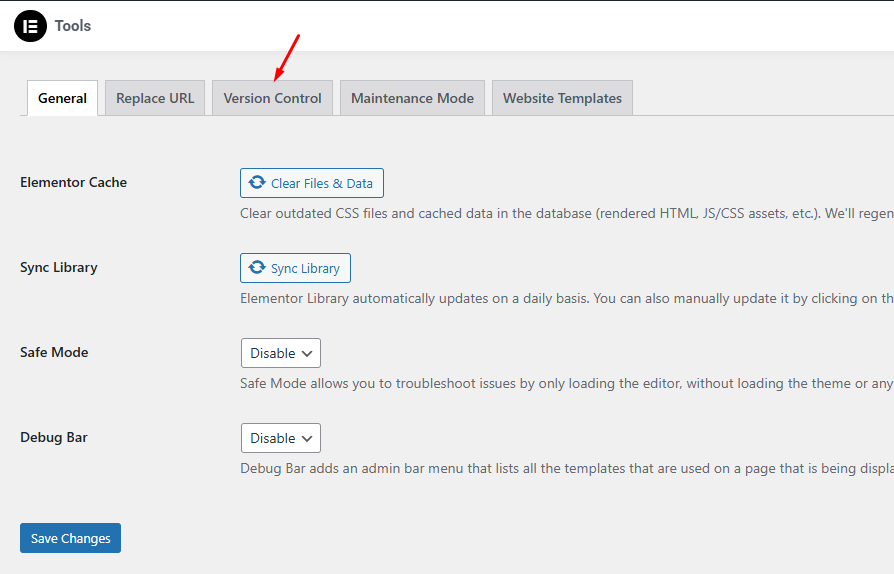
Task: Click the 'Debug Bar adds an admin bar' text
Action: tap(567, 468)
